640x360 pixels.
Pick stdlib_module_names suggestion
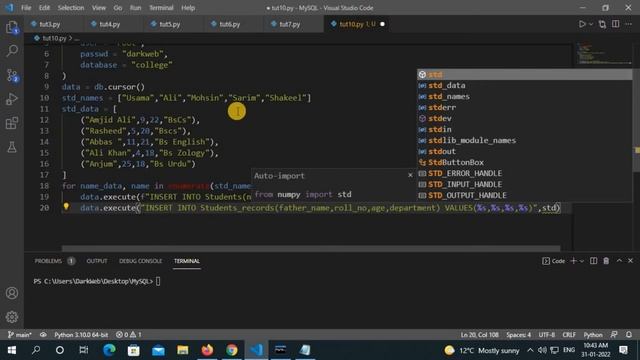[524, 140]
